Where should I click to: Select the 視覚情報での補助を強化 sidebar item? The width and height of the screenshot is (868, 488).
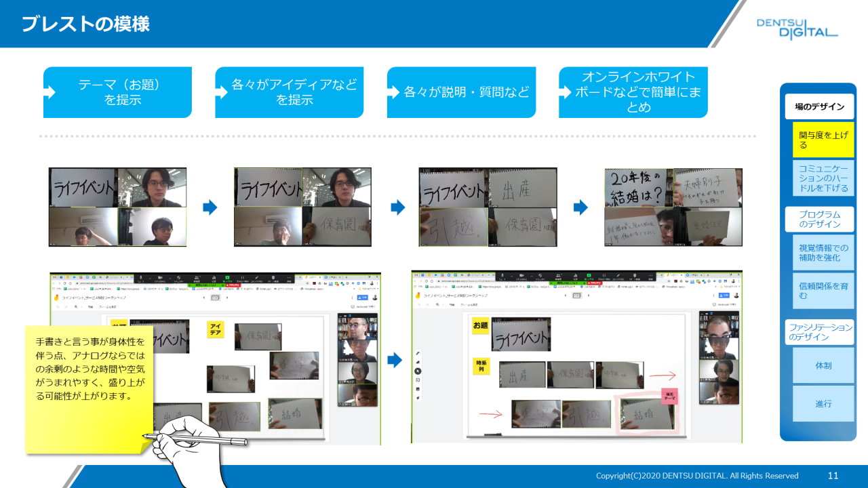pos(823,253)
